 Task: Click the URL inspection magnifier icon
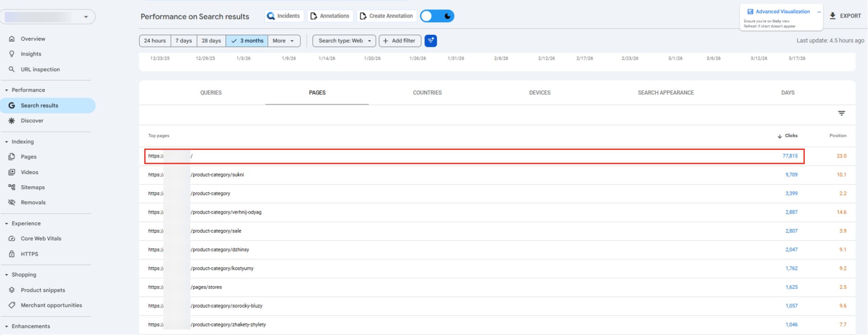[x=12, y=69]
